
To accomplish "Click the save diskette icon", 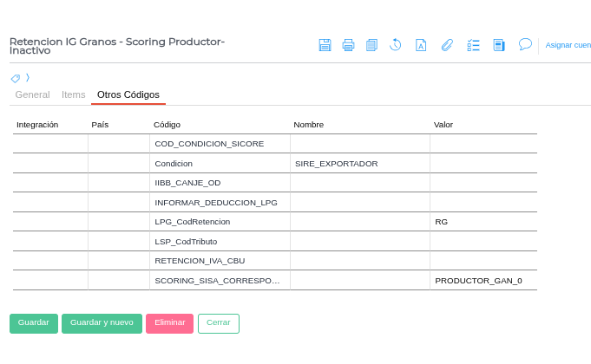I will coord(325,45).
